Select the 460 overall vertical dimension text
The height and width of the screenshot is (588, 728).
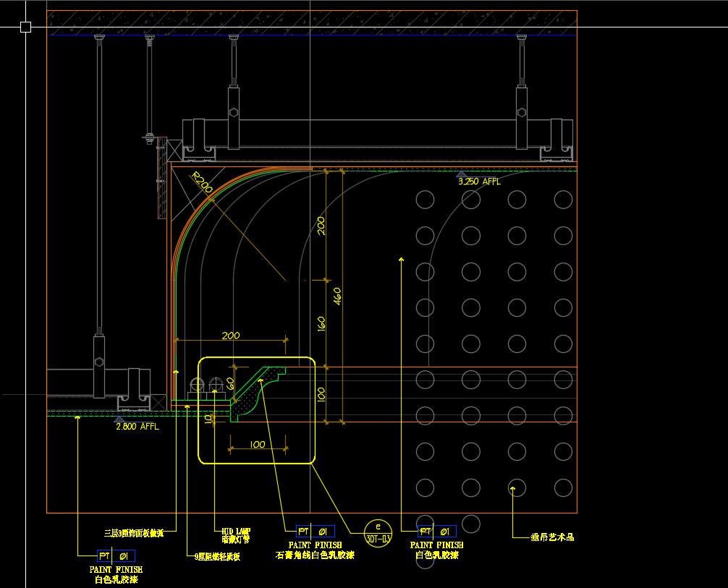337,297
